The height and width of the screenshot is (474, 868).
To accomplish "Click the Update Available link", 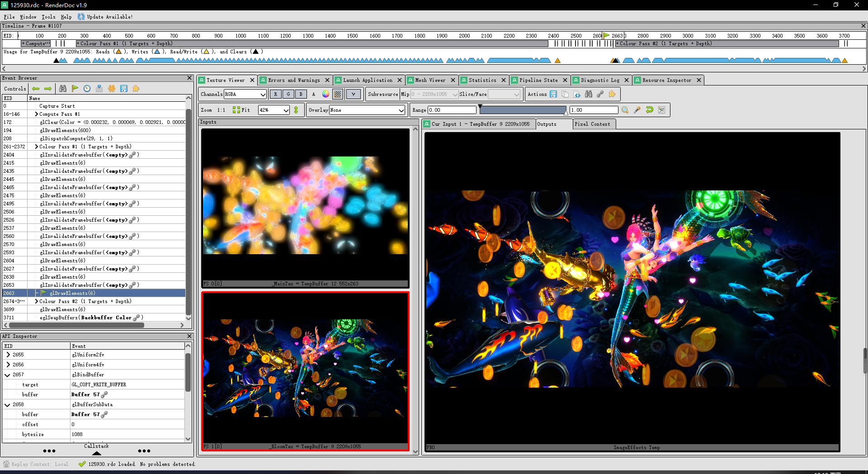I will 108,17.
